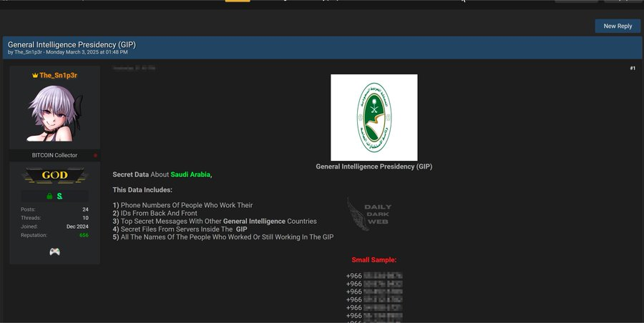This screenshot has height=323, width=644.
Task: Click line 3 Top Secret Messages
Action: (215, 222)
